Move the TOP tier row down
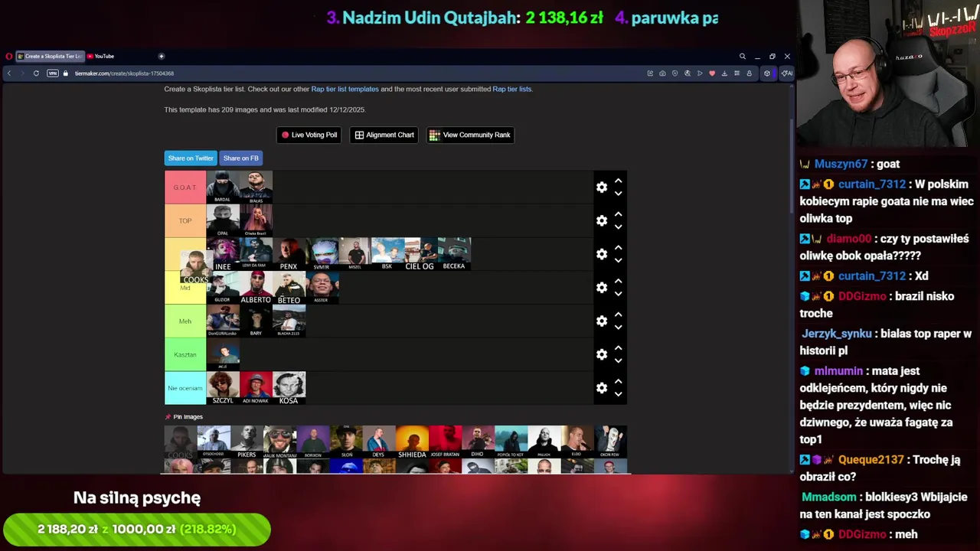This screenshot has width=980, height=551. (618, 227)
